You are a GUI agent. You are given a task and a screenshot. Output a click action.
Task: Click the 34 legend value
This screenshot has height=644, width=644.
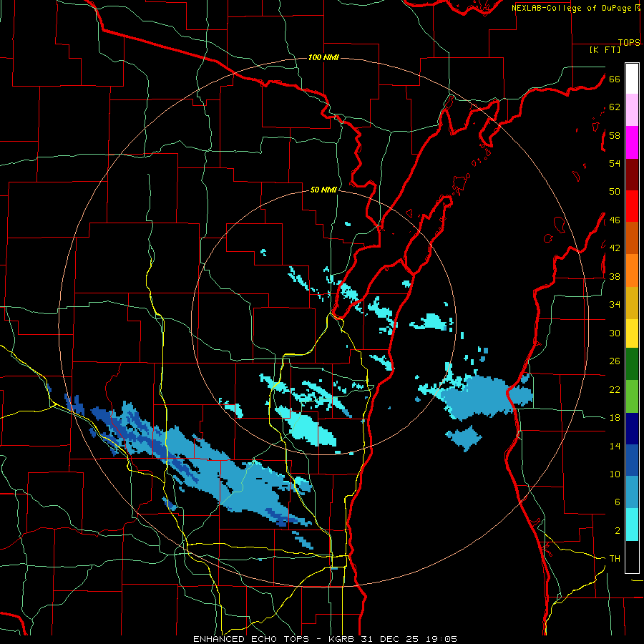point(615,305)
